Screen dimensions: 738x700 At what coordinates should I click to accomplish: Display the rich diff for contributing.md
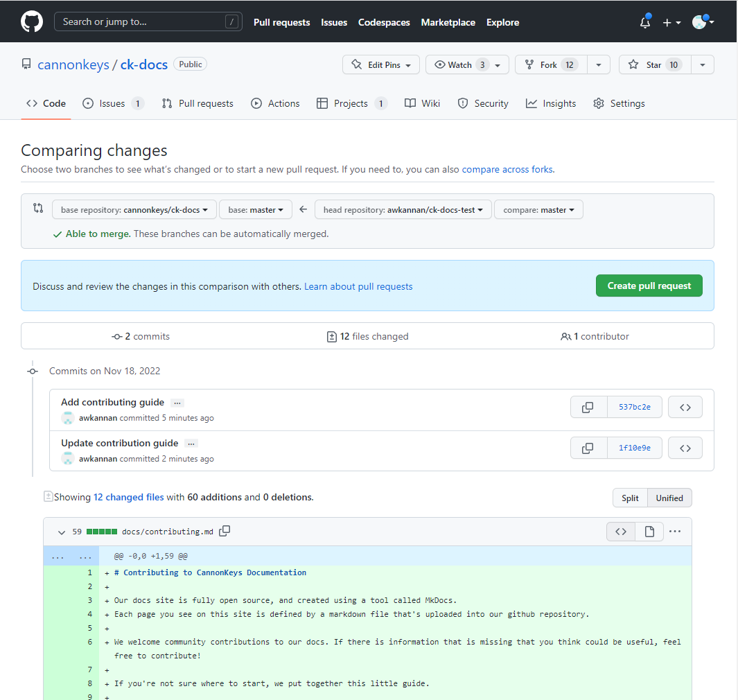pyautogui.click(x=649, y=532)
